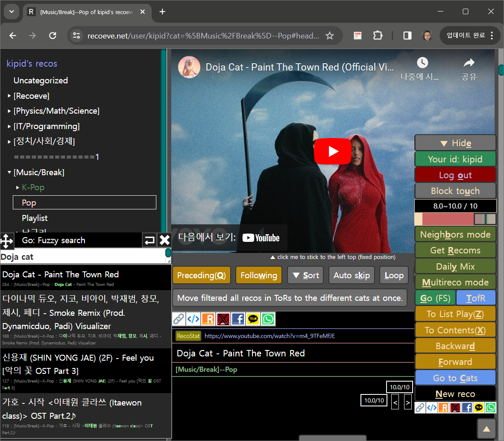Click the red Log out button
504x441 pixels.
(x=455, y=175)
